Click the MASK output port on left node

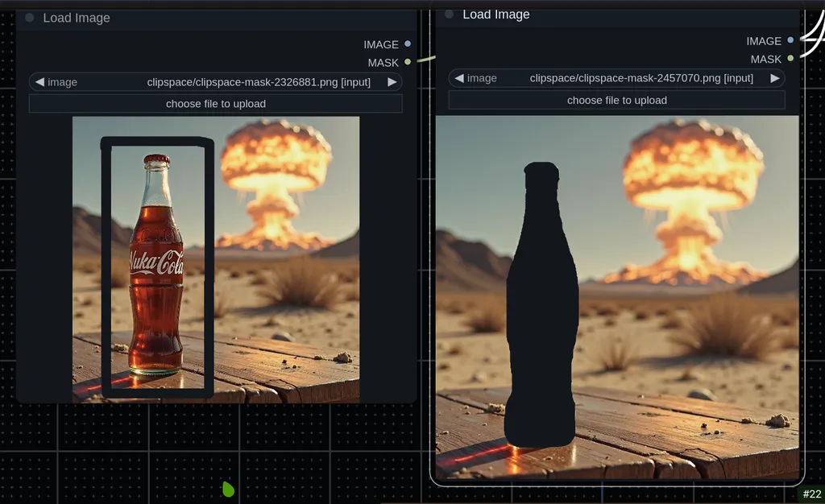pyautogui.click(x=407, y=62)
